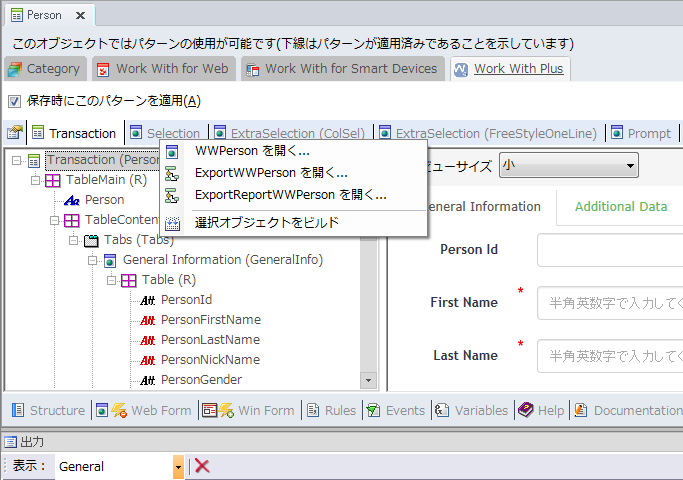Select '選択オブジェクトをビルド' menu entry
The width and height of the screenshot is (683, 480).
tap(266, 222)
